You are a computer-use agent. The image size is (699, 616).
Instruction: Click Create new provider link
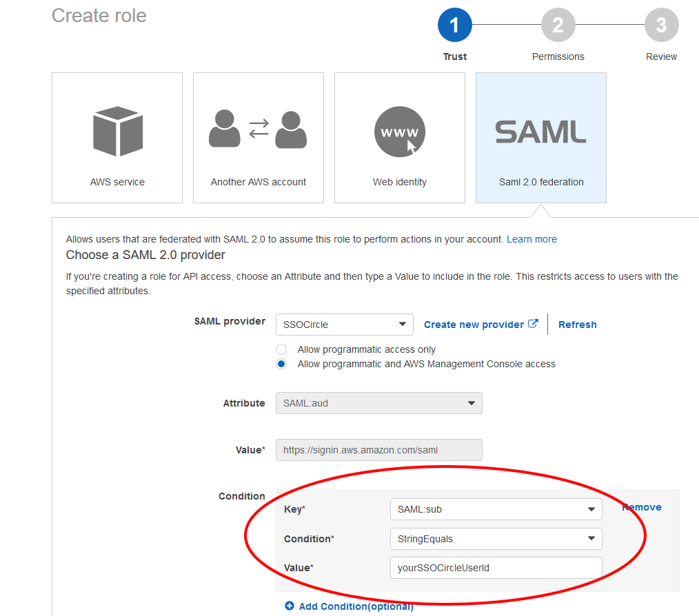point(474,325)
